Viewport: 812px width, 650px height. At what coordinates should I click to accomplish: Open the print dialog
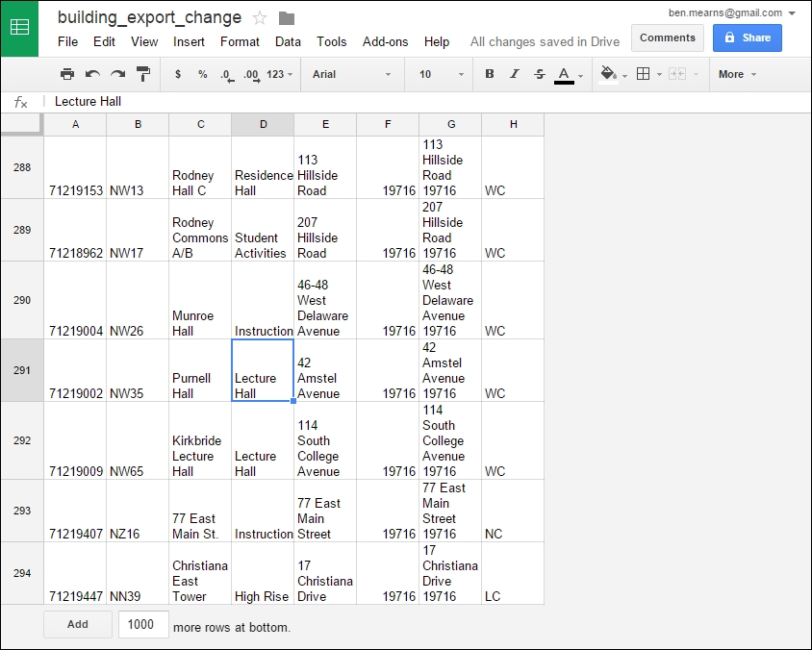pos(67,73)
